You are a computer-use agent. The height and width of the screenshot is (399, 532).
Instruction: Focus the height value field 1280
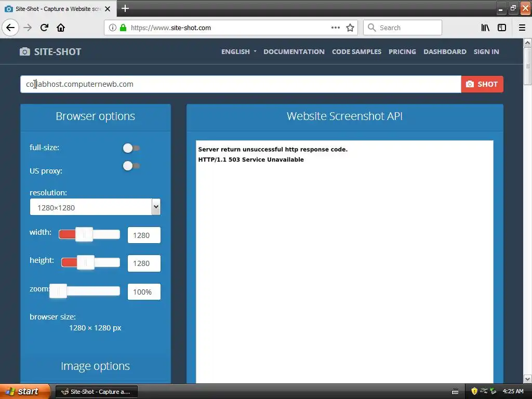(x=144, y=263)
